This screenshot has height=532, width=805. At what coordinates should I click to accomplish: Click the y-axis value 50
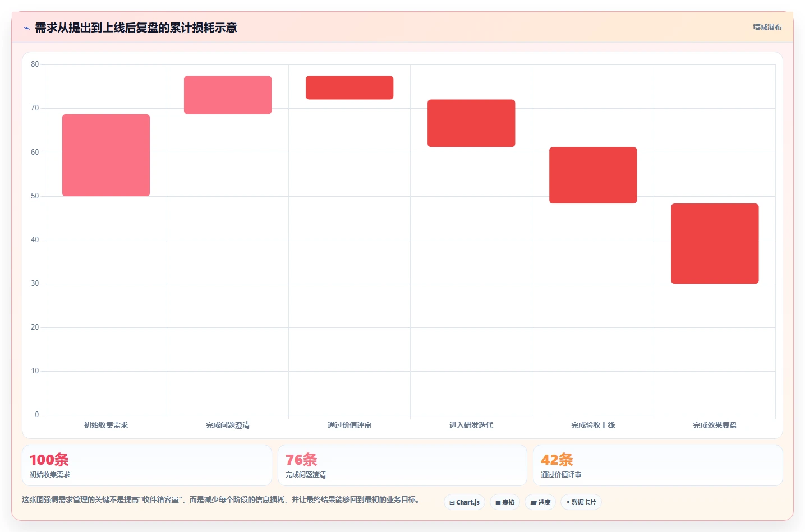click(x=35, y=196)
